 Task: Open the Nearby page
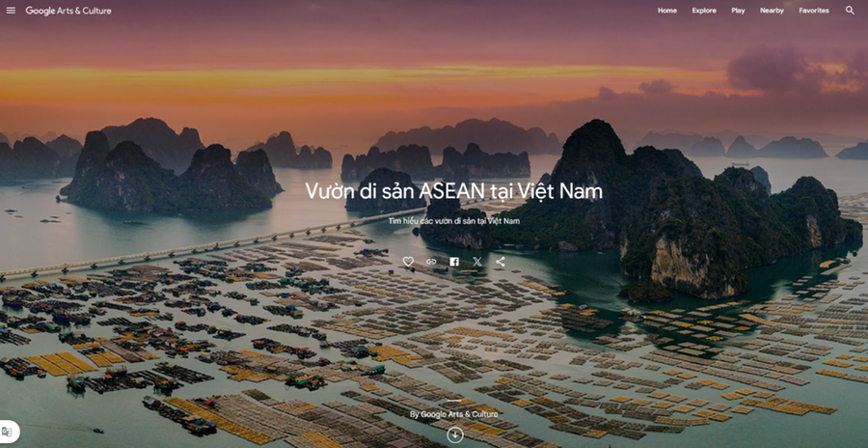coord(772,11)
